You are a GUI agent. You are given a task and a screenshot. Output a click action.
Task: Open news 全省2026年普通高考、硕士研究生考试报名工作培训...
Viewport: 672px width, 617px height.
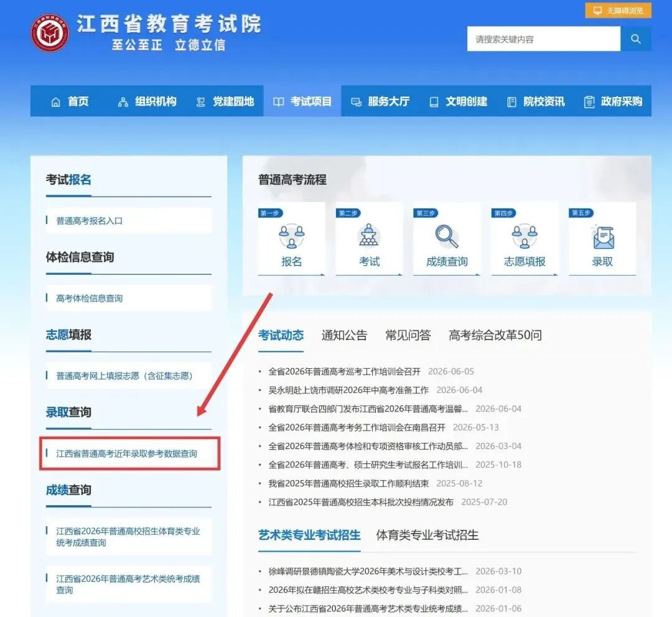click(x=368, y=465)
